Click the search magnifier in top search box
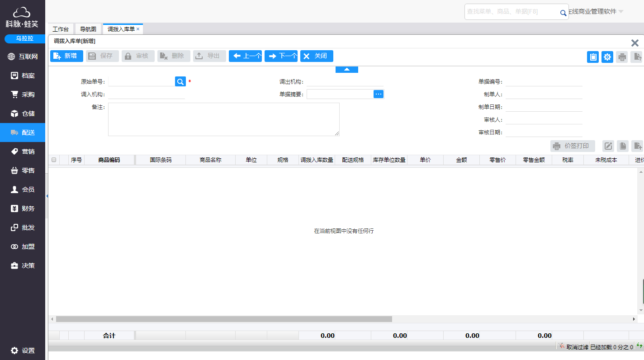 [x=563, y=13]
